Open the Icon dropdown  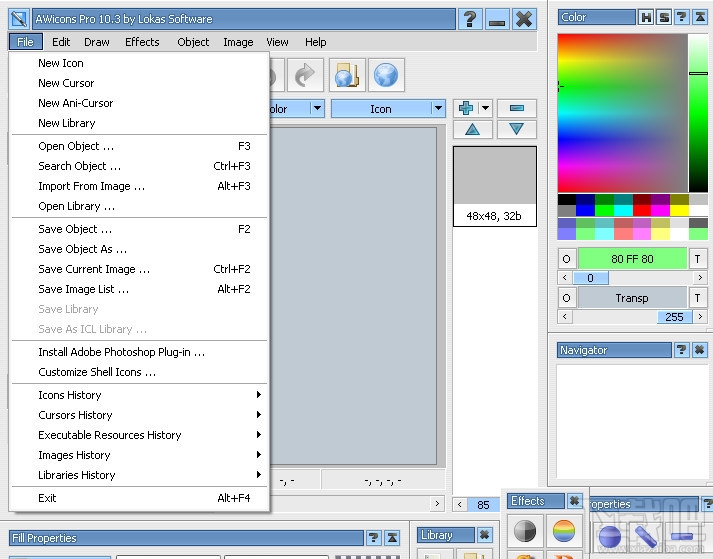[x=438, y=109]
